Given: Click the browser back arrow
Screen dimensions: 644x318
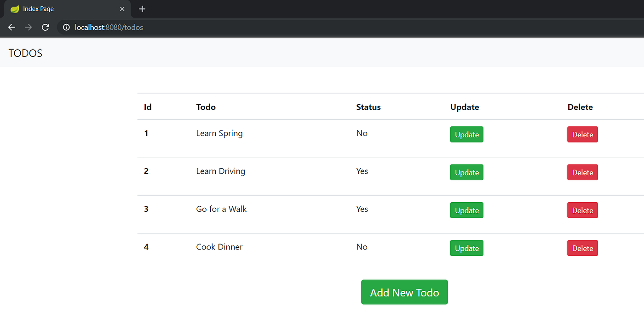Looking at the screenshot, I should click(x=11, y=28).
